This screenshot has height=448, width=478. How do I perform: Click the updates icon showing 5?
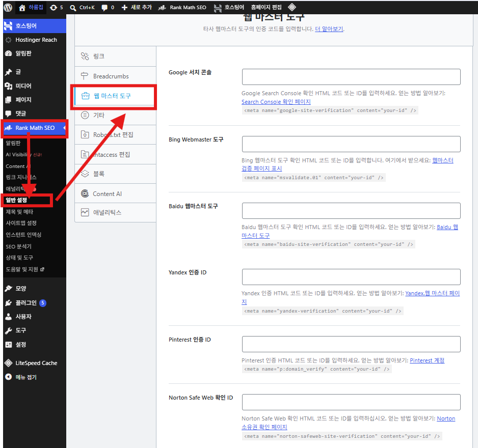57,7
